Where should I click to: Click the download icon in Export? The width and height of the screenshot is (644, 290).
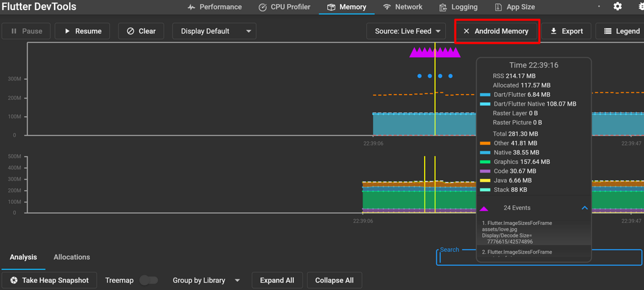[x=554, y=31]
